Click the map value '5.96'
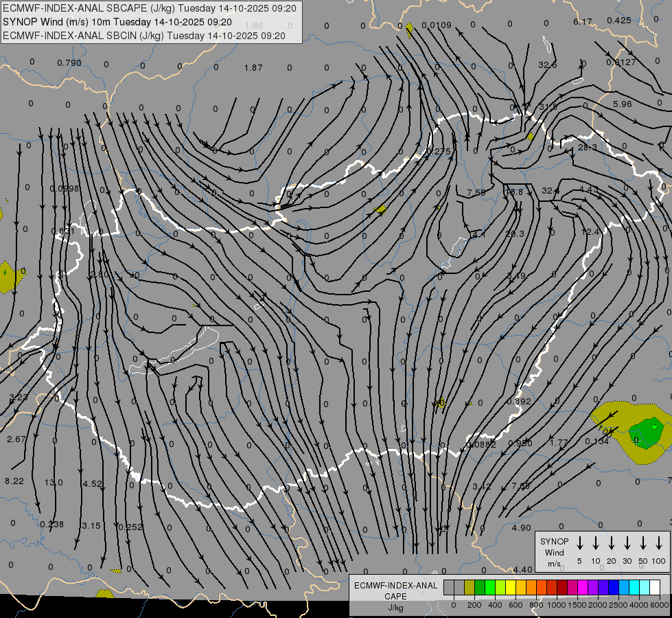Viewport: 672px width, 618px height. [623, 104]
